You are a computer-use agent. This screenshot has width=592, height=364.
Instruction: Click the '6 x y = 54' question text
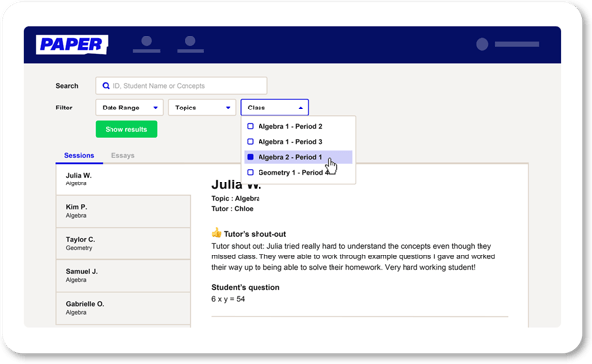point(228,299)
